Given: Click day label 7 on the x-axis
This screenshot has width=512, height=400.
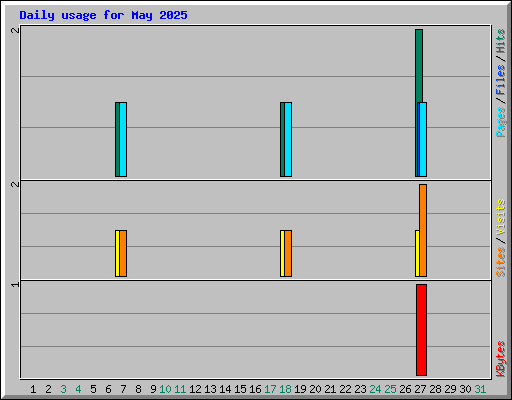Looking at the screenshot, I should coord(123,389).
